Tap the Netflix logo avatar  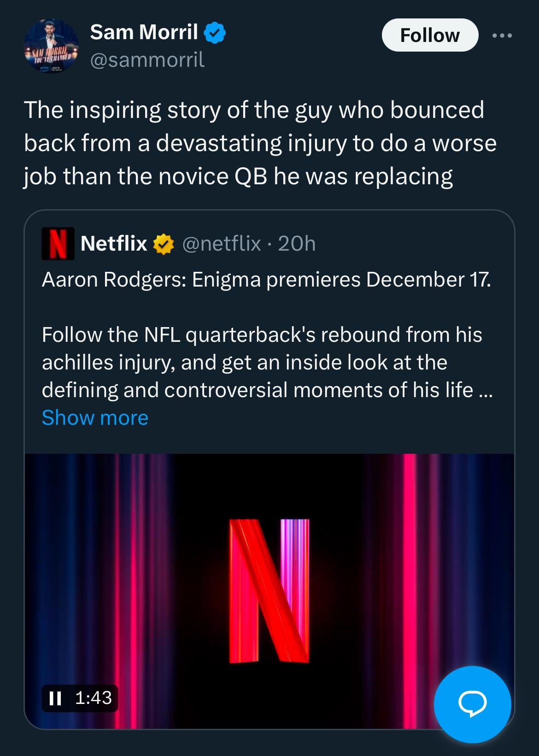[x=58, y=244]
